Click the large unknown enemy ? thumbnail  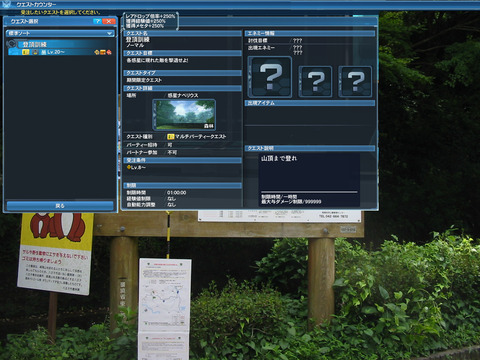point(270,77)
